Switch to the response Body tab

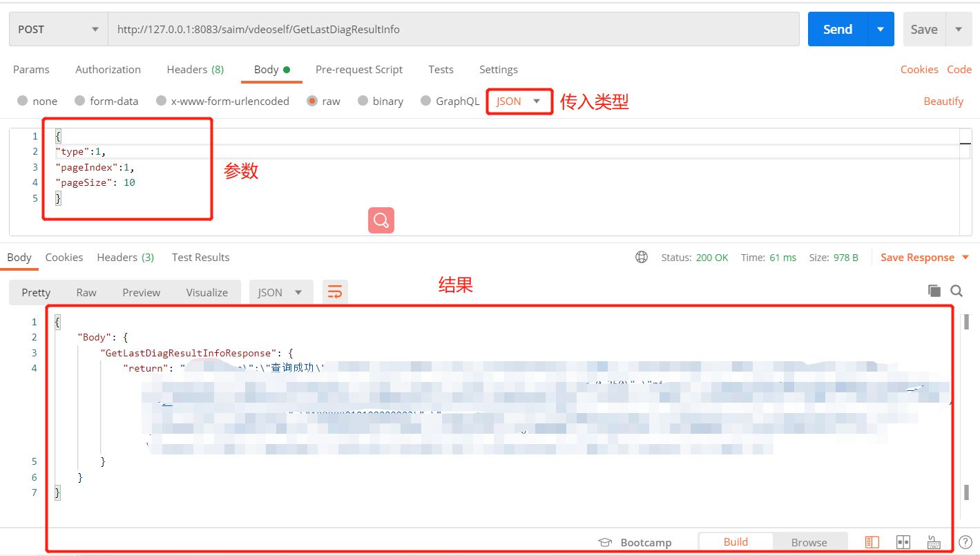(19, 258)
